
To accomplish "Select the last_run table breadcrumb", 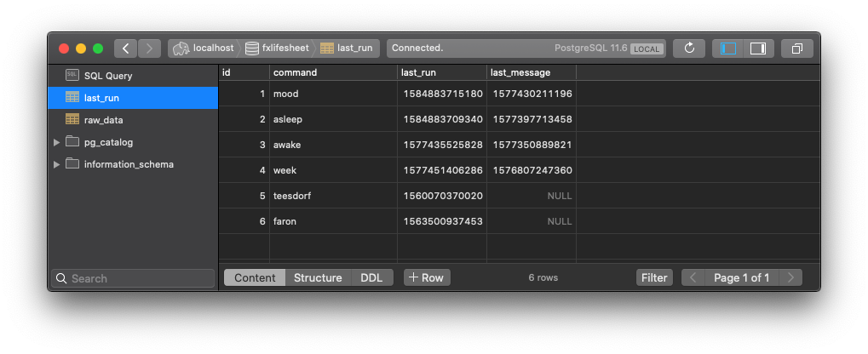I will [348, 49].
